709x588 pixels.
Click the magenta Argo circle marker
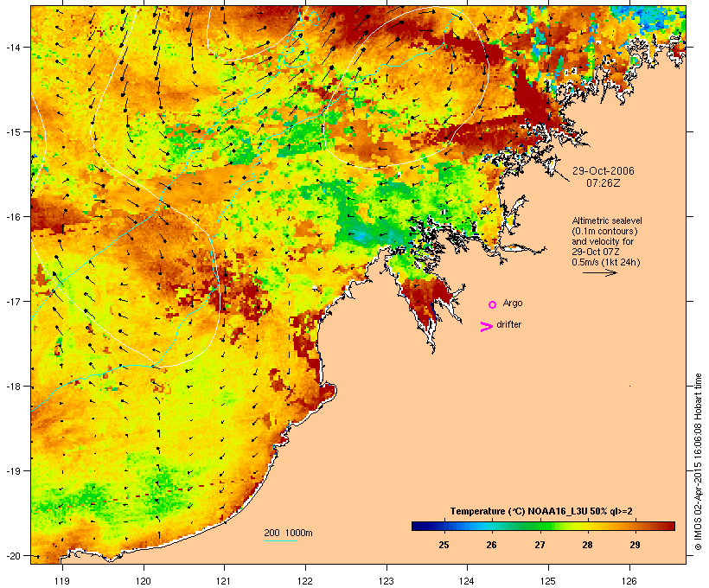[x=493, y=305]
